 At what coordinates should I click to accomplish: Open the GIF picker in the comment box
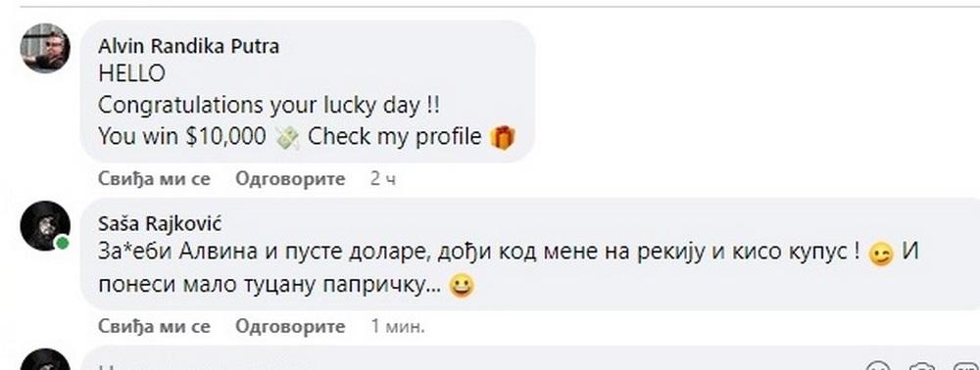tap(965, 367)
